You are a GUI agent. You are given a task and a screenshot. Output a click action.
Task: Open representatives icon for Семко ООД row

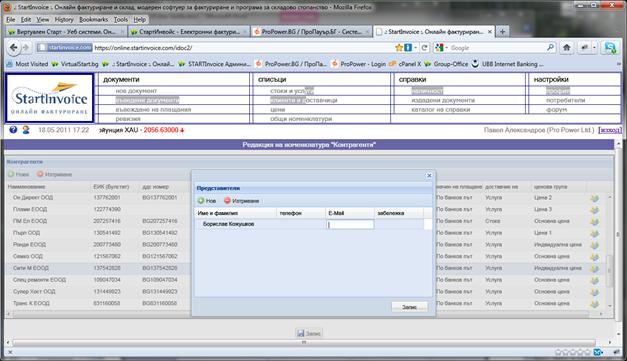594,257
